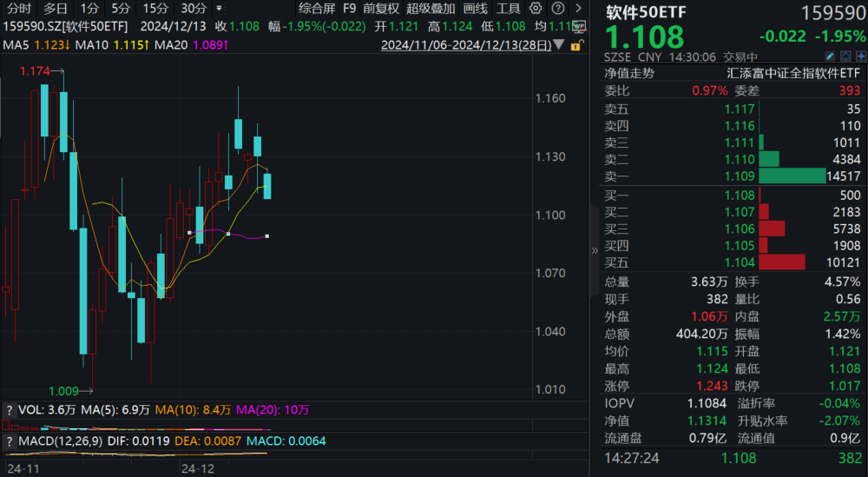The width and height of the screenshot is (868, 477).
Task: Click the 总量 3.63万 value
Action: coord(709,282)
